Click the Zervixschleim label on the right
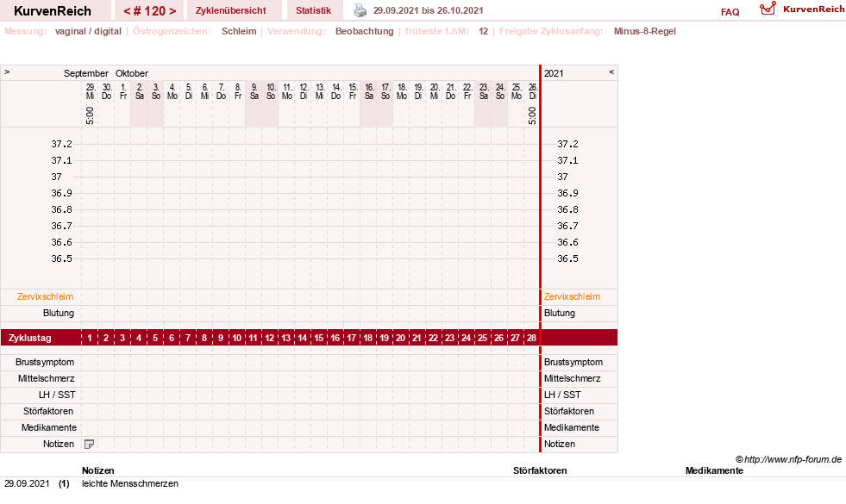Viewport: 846px width, 504px height. [572, 296]
